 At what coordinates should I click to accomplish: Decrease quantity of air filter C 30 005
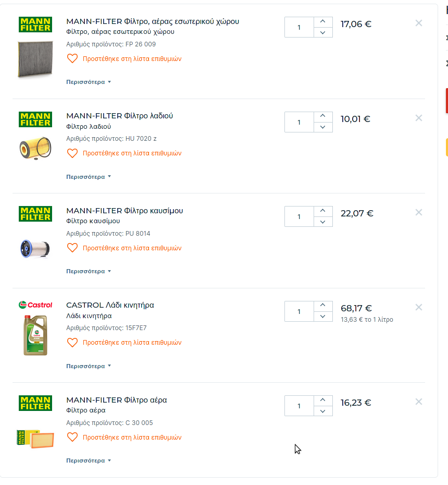[323, 411]
